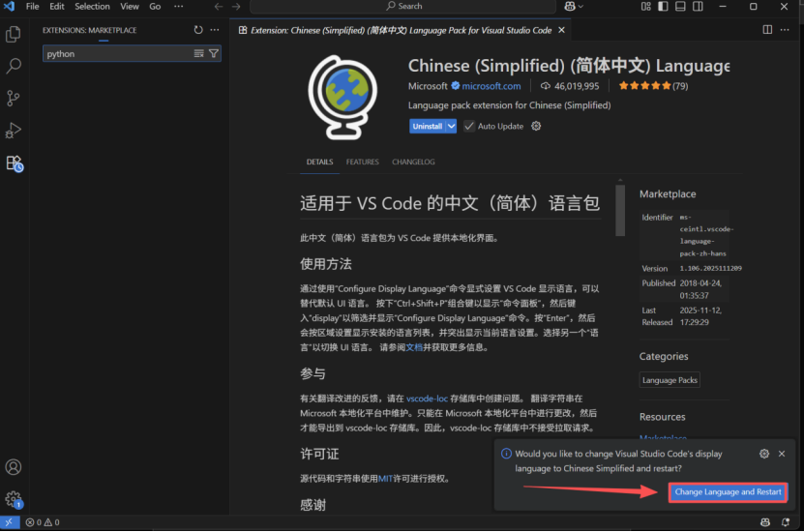Switch to the CHANGELOG tab
The image size is (804, 532).
413,162
